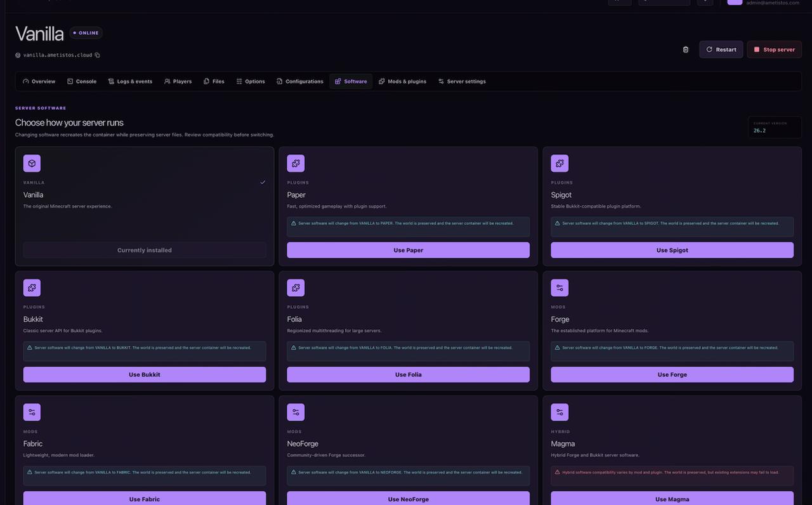Click the HYBRID label on Magma card
This screenshot has width=812, height=505.
pos(560,431)
